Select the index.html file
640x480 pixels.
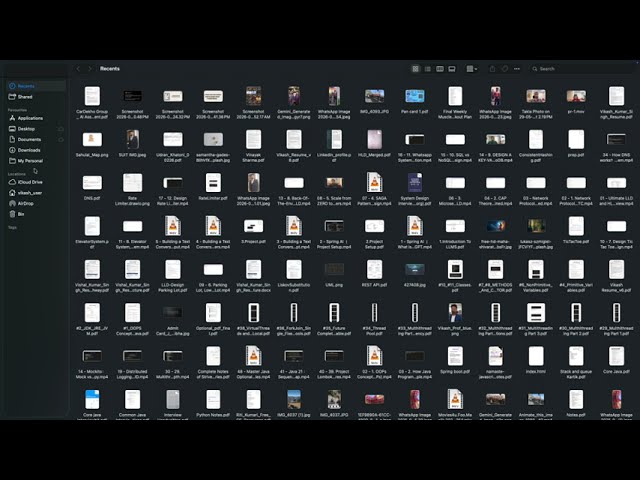[536, 360]
